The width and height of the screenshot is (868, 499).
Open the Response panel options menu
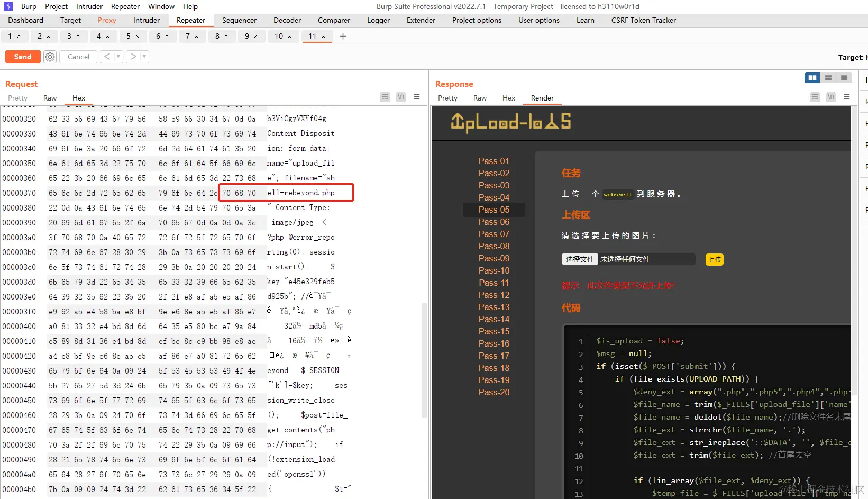(847, 97)
